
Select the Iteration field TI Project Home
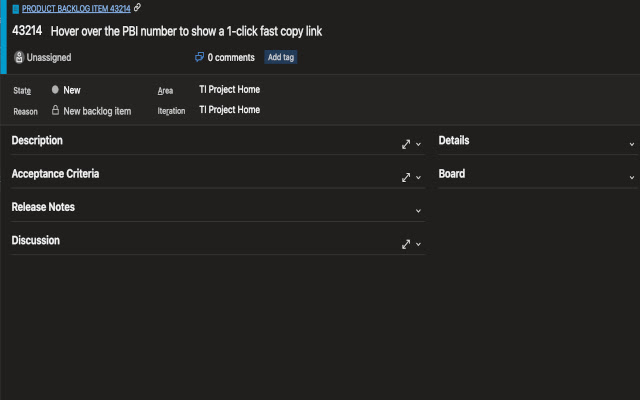point(229,110)
